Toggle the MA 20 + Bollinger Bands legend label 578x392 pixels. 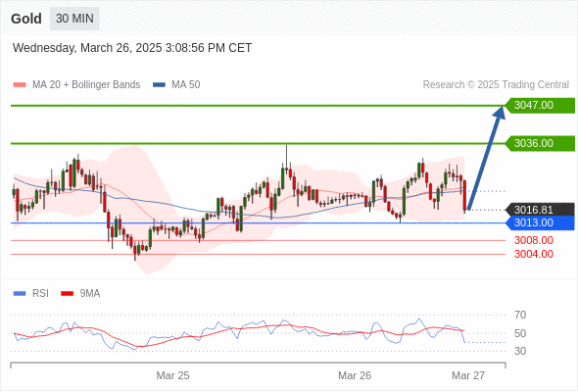(86, 85)
